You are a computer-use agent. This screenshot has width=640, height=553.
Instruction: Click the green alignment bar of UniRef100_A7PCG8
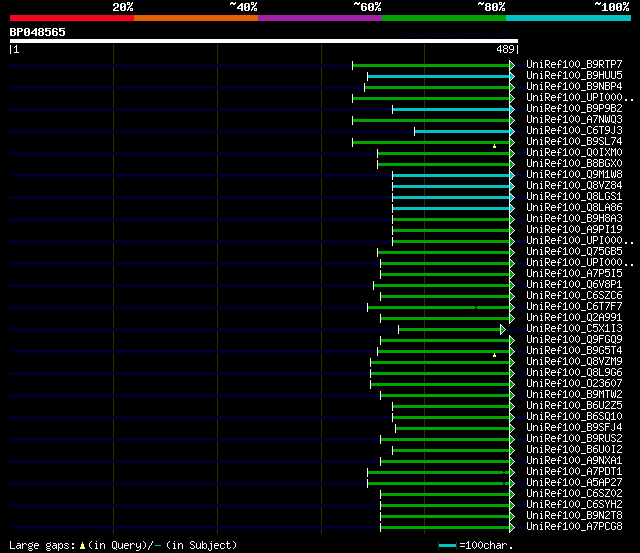[x=445, y=528]
